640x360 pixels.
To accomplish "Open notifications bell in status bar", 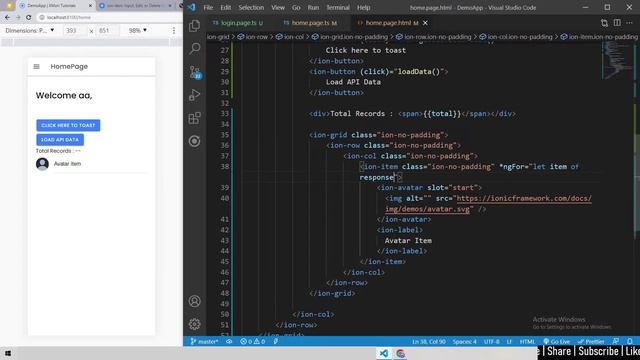I will pyautogui.click(x=630, y=342).
